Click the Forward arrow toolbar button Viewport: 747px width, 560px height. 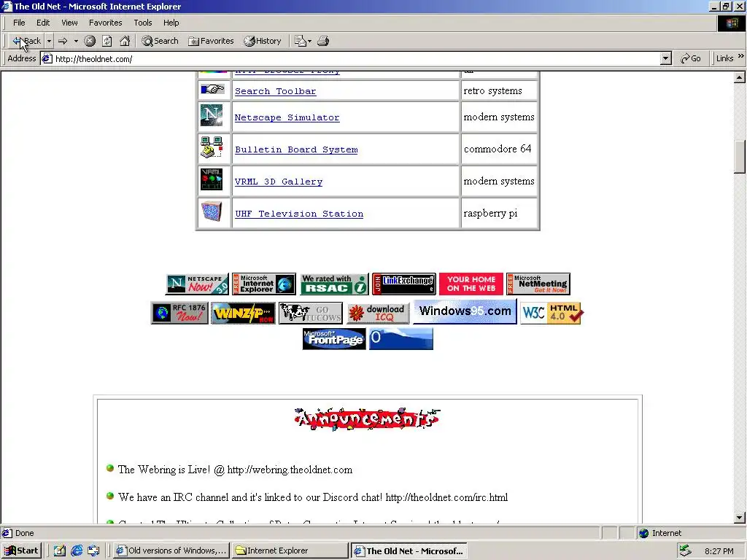point(63,41)
